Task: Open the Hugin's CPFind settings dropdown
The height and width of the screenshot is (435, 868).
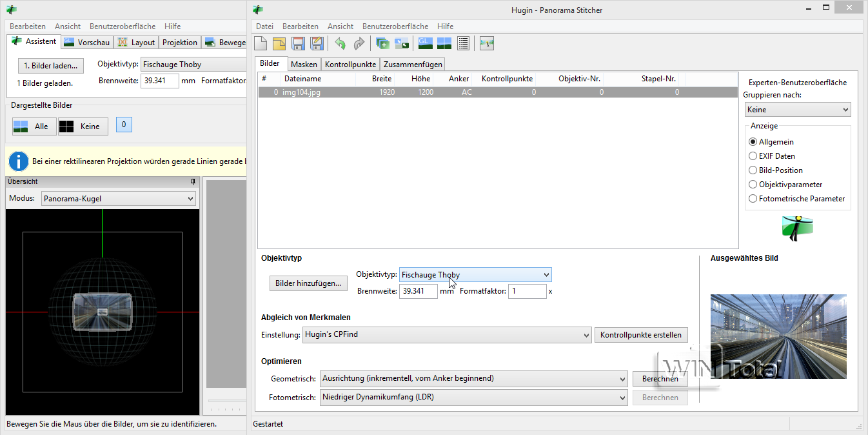Action: [446, 335]
